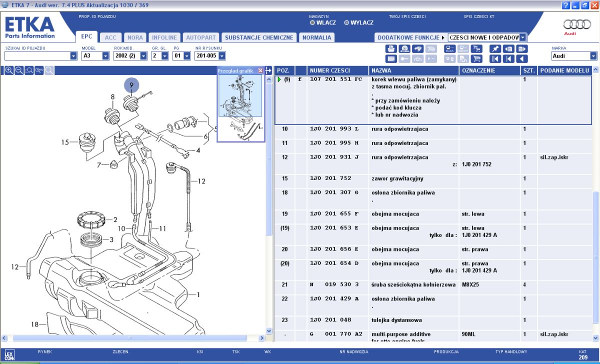Open the ELSA workstation icon
The width and height of the screenshot is (600, 364).
point(449,49)
